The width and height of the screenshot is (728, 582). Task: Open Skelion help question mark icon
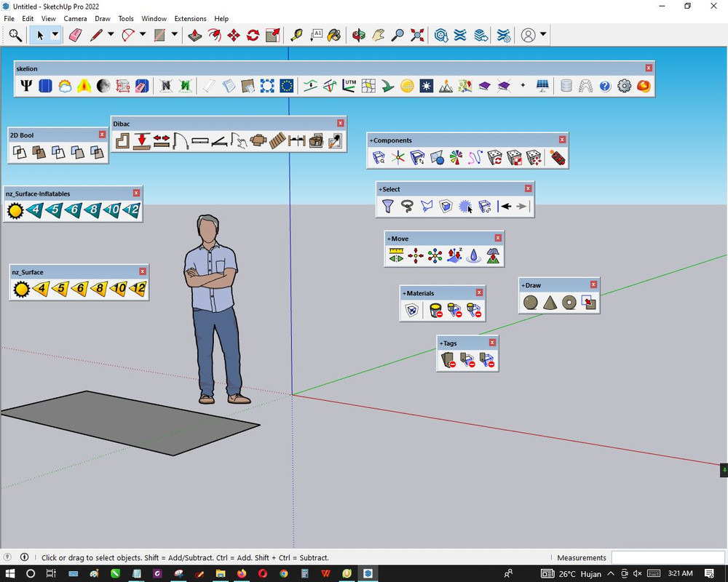tap(605, 86)
